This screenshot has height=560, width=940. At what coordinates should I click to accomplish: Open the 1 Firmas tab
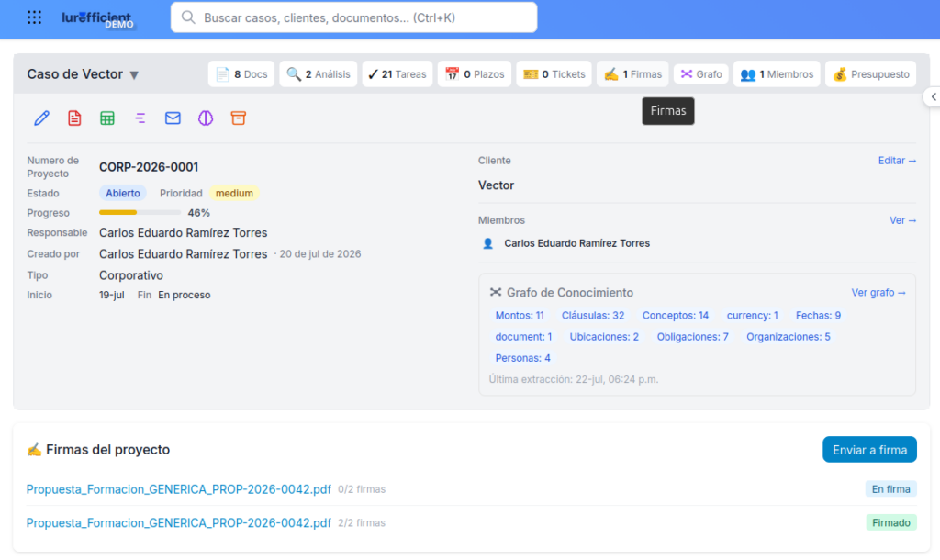[632, 74]
